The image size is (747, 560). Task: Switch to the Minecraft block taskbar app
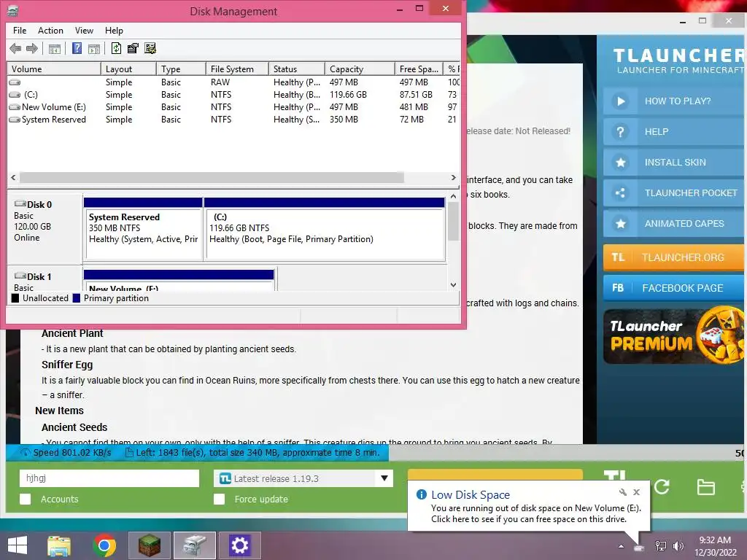point(150,545)
